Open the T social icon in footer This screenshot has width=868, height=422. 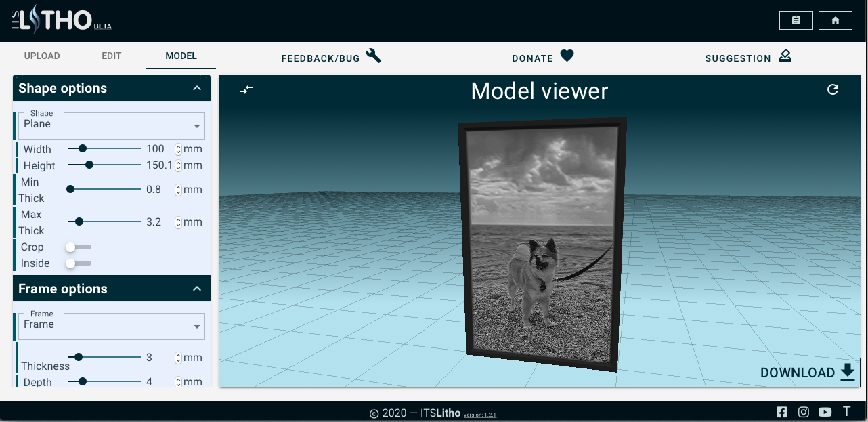(846, 411)
